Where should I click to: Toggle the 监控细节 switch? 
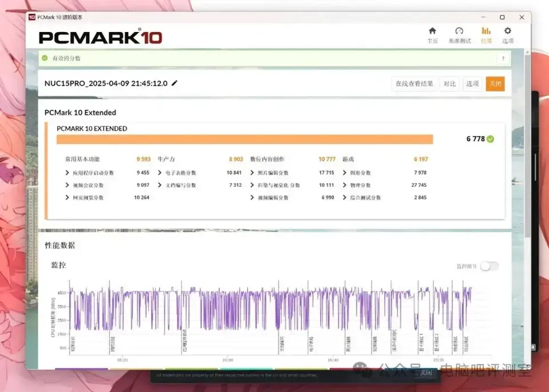click(x=489, y=266)
